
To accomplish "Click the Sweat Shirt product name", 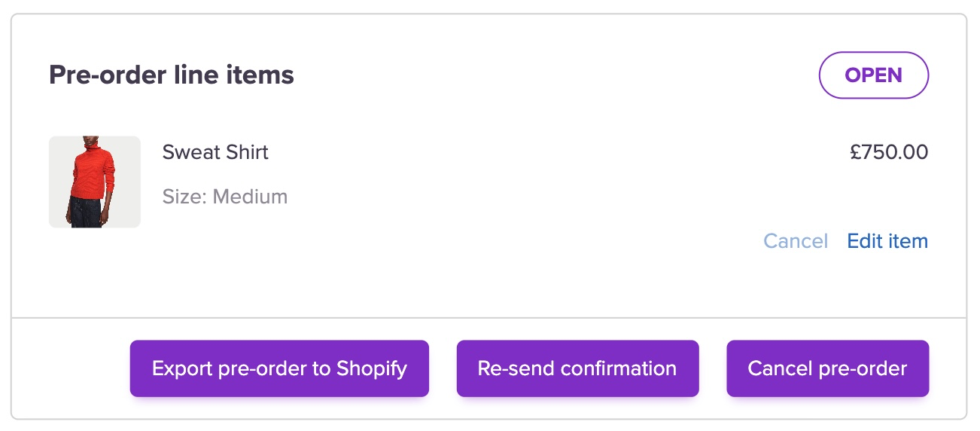I will tap(215, 152).
